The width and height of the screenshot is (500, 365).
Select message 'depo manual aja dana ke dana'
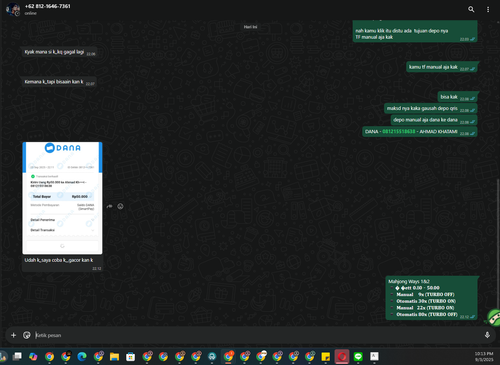[434, 120]
